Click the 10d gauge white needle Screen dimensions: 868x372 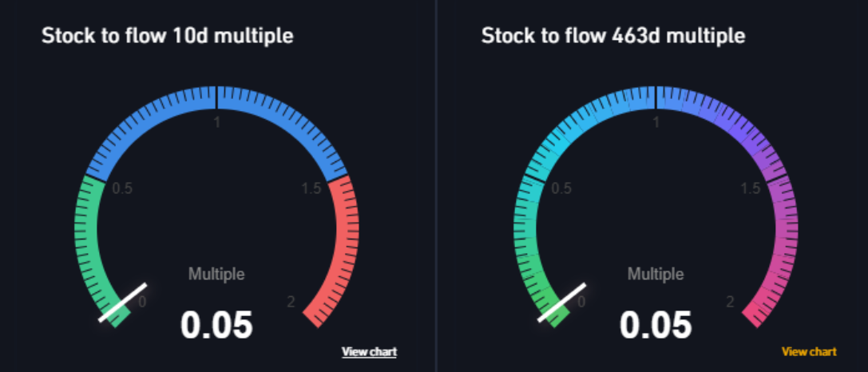coord(123,303)
